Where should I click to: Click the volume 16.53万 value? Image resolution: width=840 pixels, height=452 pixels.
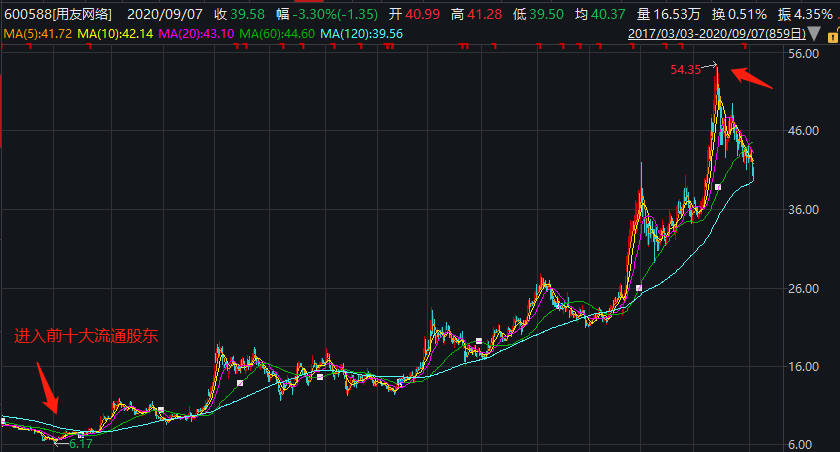point(677,14)
